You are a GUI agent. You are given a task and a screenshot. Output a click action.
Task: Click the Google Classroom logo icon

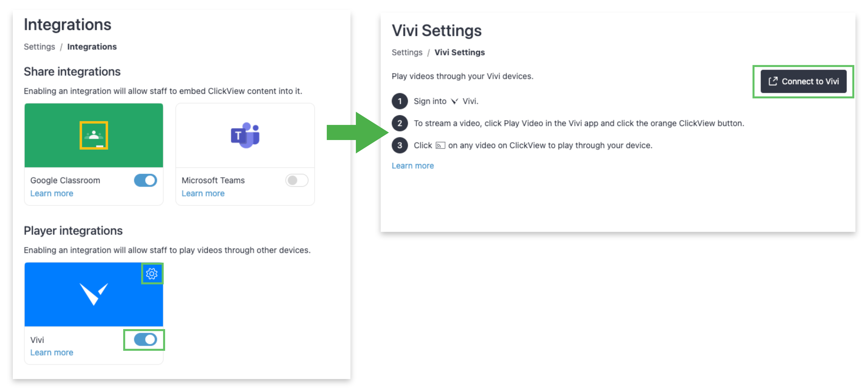[94, 135]
